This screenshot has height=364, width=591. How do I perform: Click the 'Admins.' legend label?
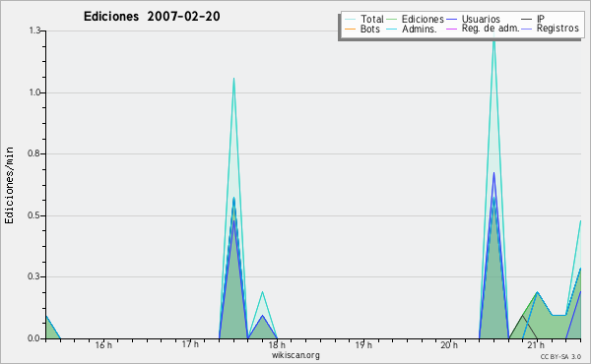coord(420,29)
